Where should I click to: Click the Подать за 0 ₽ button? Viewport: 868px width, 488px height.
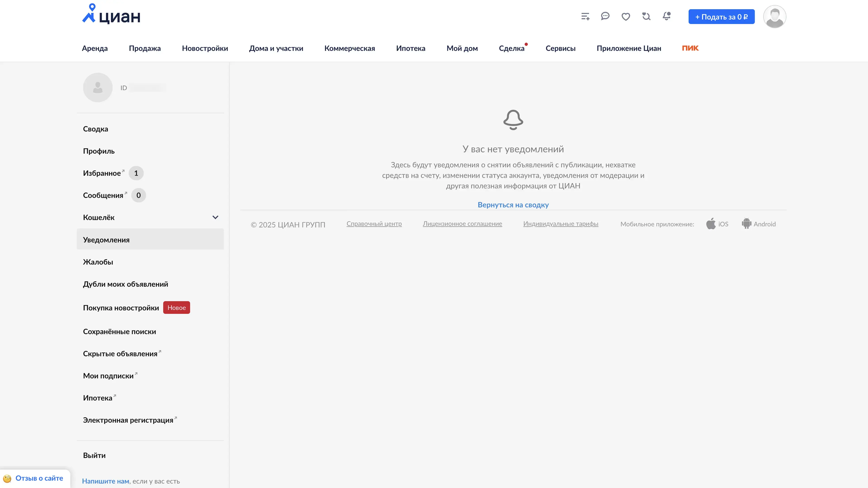(722, 16)
